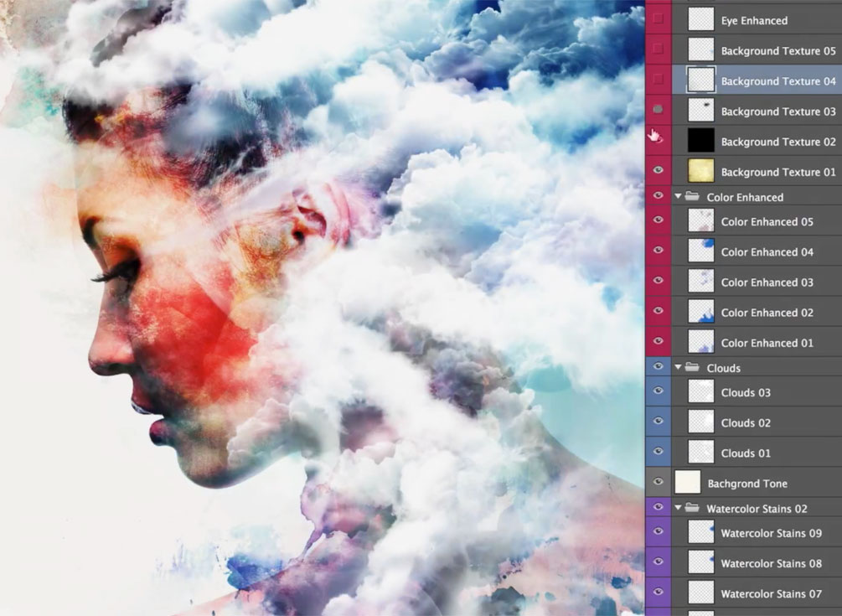Select Background Texture 05 thumbnail
Image resolution: width=842 pixels, height=616 pixels.
point(701,49)
